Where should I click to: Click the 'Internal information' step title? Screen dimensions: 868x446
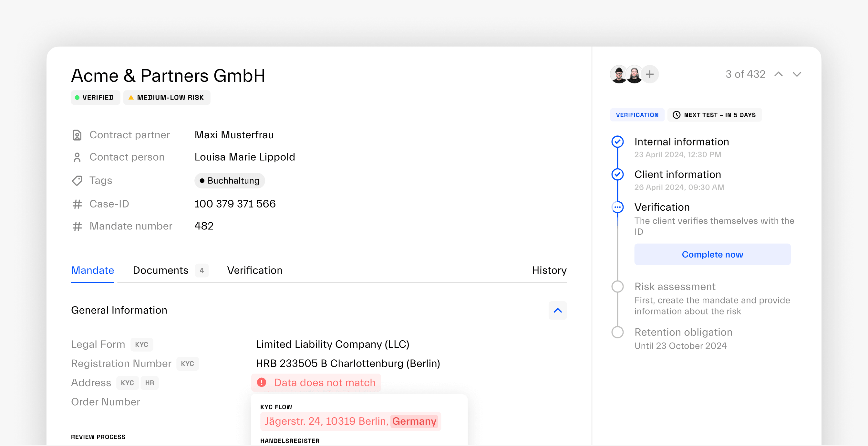click(x=681, y=142)
